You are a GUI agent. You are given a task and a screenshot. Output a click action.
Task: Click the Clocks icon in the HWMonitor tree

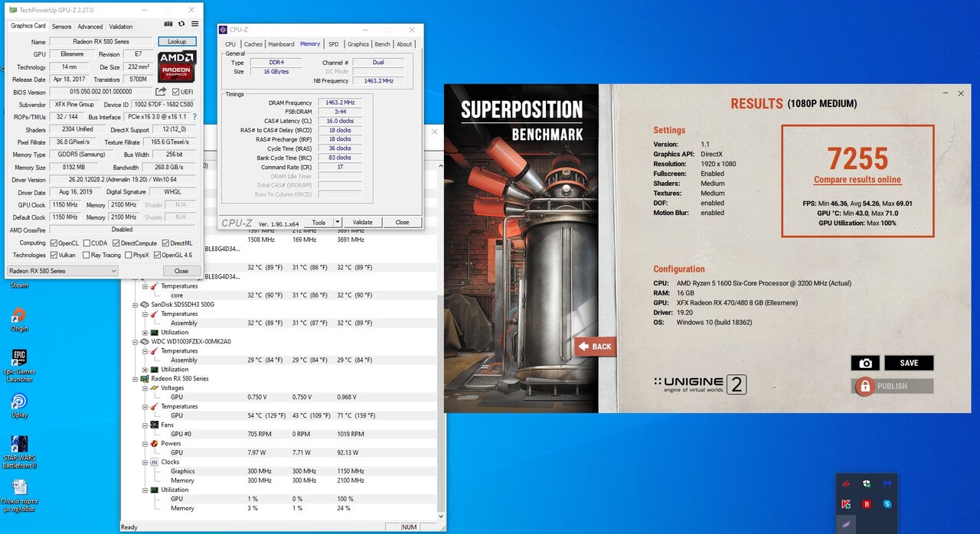tap(155, 462)
